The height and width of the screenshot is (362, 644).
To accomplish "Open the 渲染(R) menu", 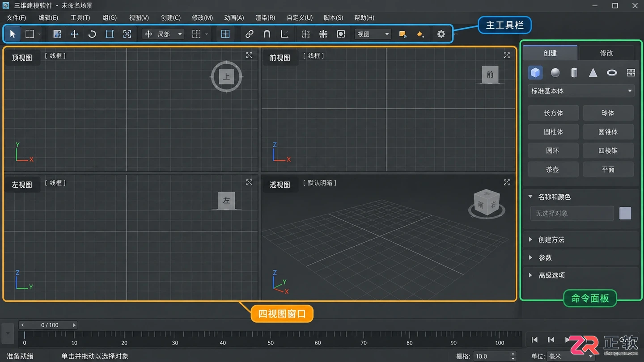I will (x=265, y=17).
